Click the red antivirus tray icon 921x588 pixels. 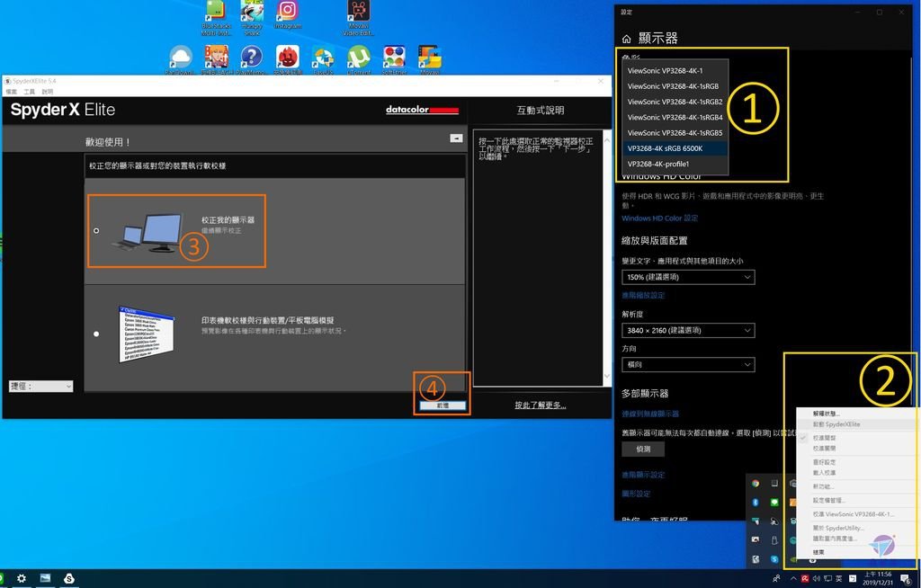pos(805,579)
